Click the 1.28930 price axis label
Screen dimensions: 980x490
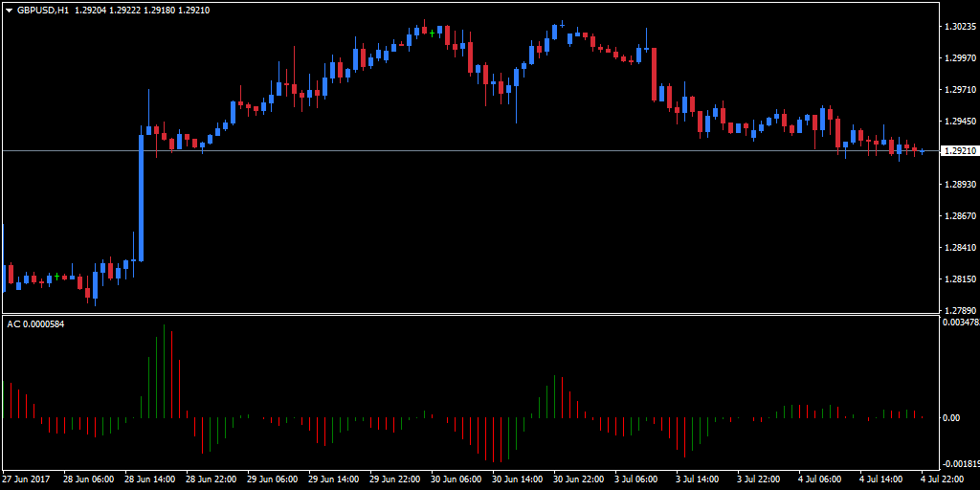(959, 185)
